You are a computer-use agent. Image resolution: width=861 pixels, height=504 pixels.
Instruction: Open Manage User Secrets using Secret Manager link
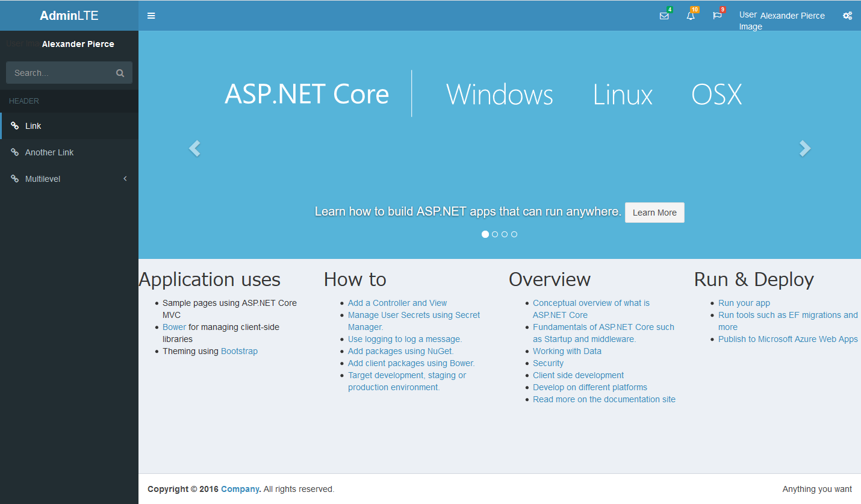point(414,321)
